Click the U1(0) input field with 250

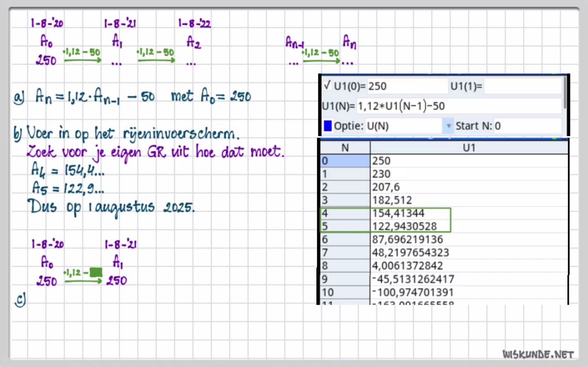407,86
